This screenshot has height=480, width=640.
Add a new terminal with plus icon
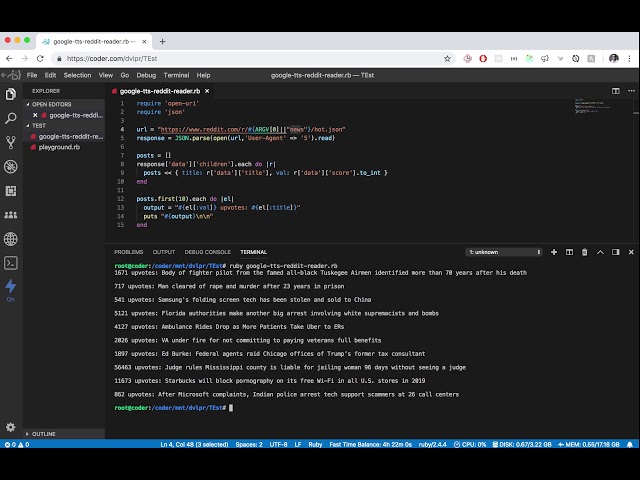554,252
